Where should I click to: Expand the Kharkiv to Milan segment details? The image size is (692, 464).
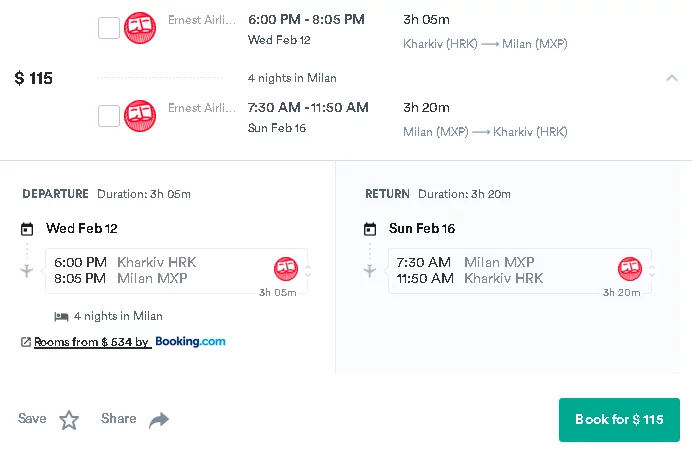point(308,270)
